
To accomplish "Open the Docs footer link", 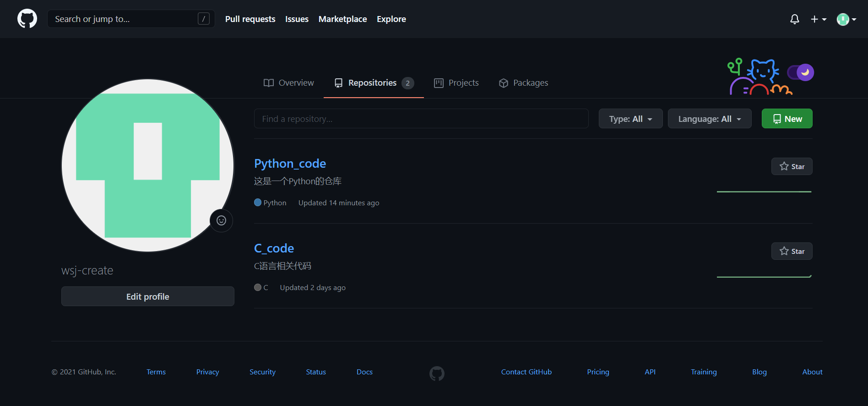I will [x=364, y=372].
